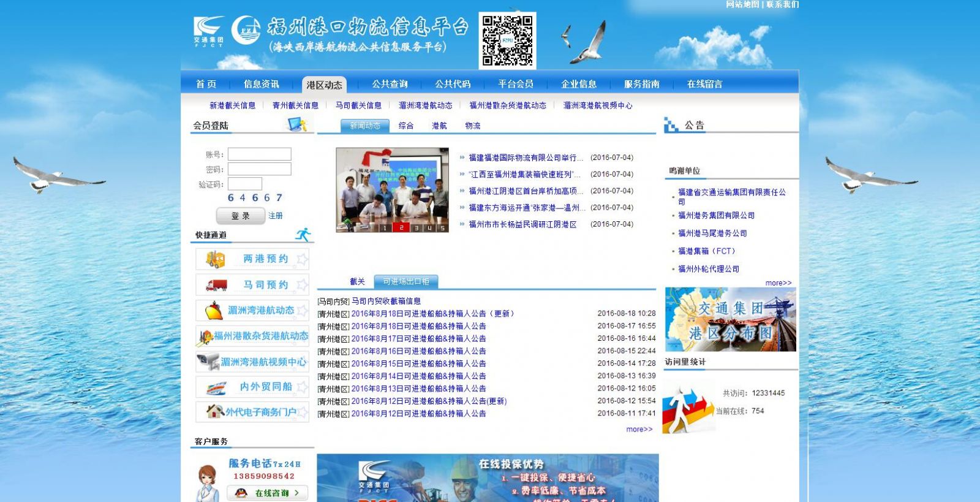Focus the 账号 account input field

tap(259, 154)
